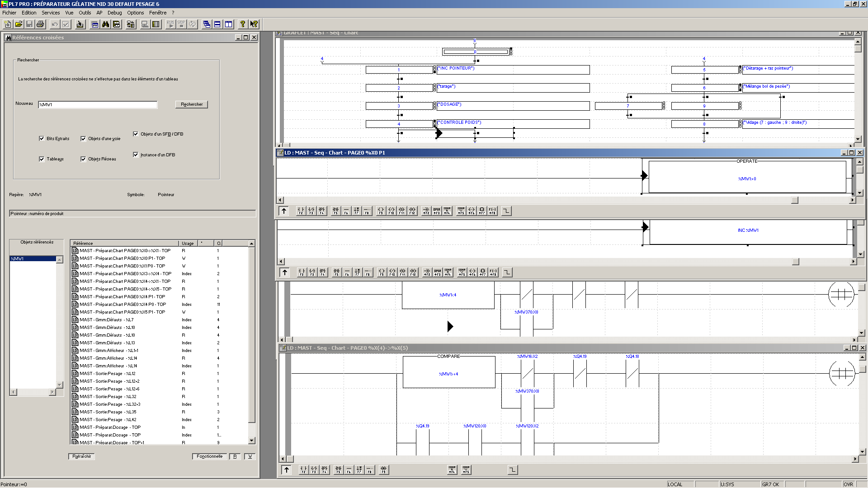Screen dimensions: 868x488
Task: Click the Print icon in the toolbar
Action: pos(40,24)
